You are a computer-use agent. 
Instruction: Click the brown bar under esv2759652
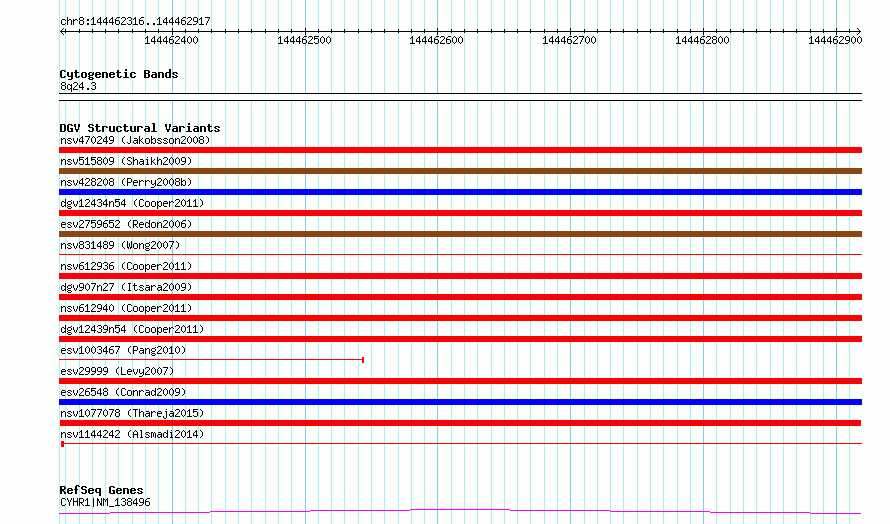(460, 234)
